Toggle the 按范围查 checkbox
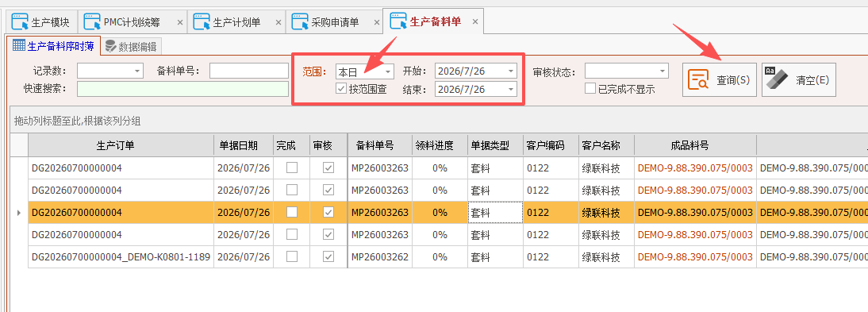Screen dimensions: 868x312 pyautogui.click(x=341, y=89)
